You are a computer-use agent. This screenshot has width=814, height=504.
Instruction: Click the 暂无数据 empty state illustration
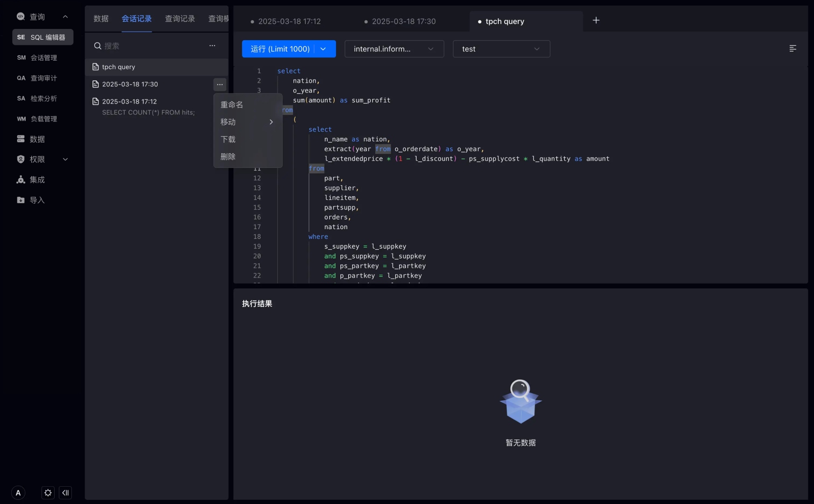521,401
